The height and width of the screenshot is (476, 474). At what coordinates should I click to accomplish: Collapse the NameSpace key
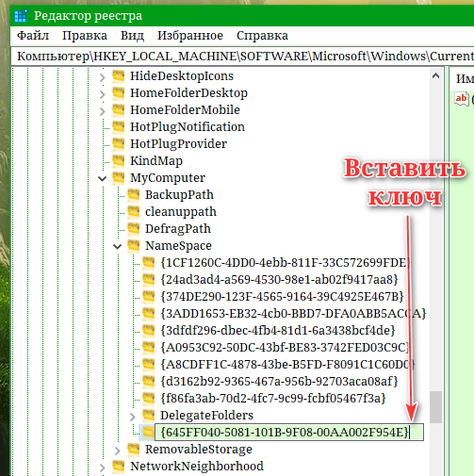coord(117,246)
